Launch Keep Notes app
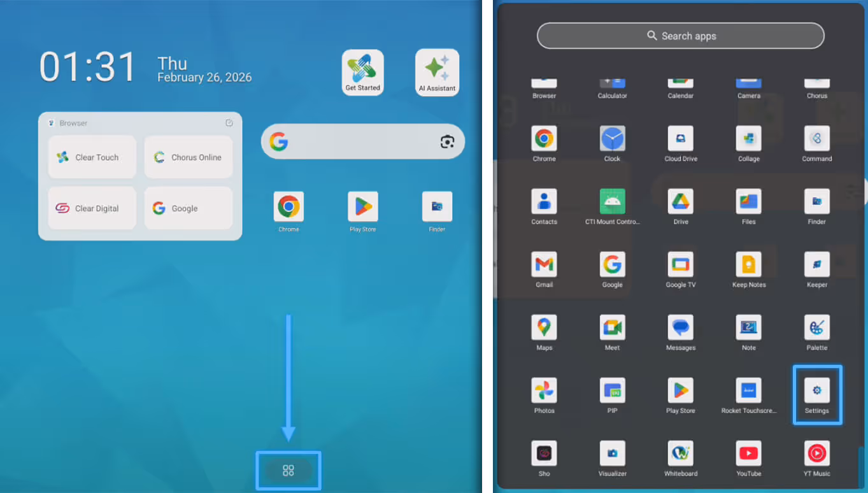This screenshot has height=493, width=868. pyautogui.click(x=749, y=270)
